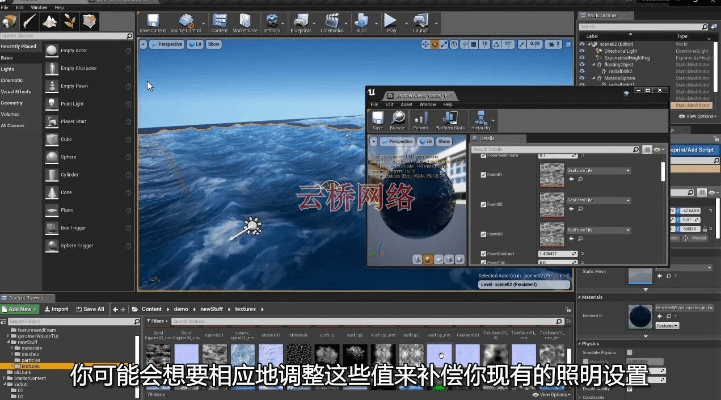Screen dimensions: 721x400
Task: Open the Filters dropdown in Content Browser
Action: [x=158, y=321]
